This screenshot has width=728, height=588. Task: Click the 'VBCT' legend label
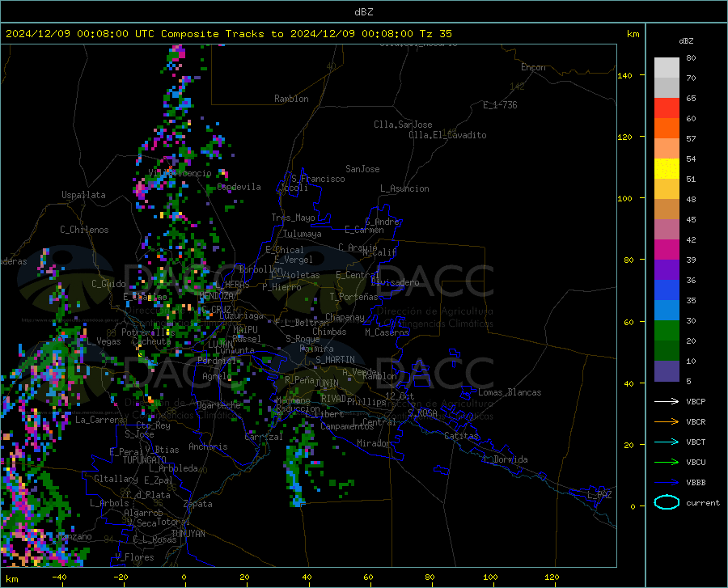click(x=696, y=442)
